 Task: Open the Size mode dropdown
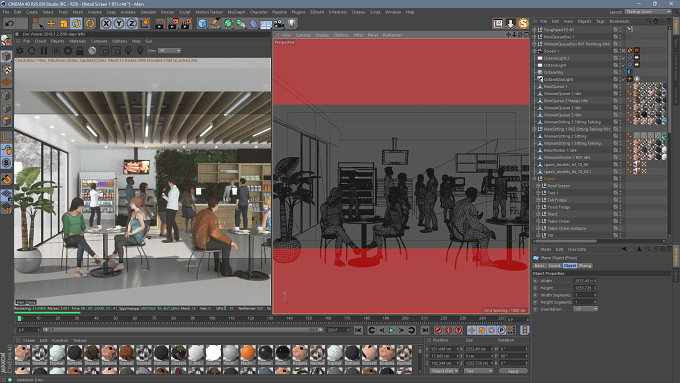(x=478, y=371)
